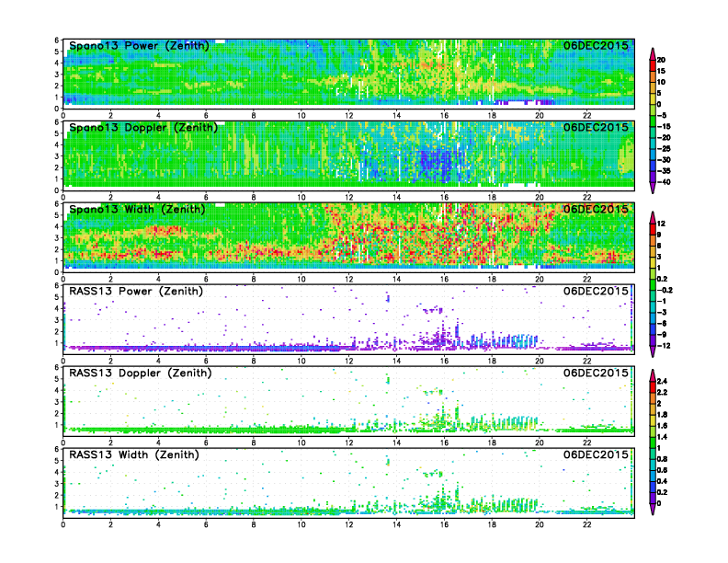Click the '12' label on the middle colorbar
The height and width of the screenshot is (563, 728).
(661, 224)
